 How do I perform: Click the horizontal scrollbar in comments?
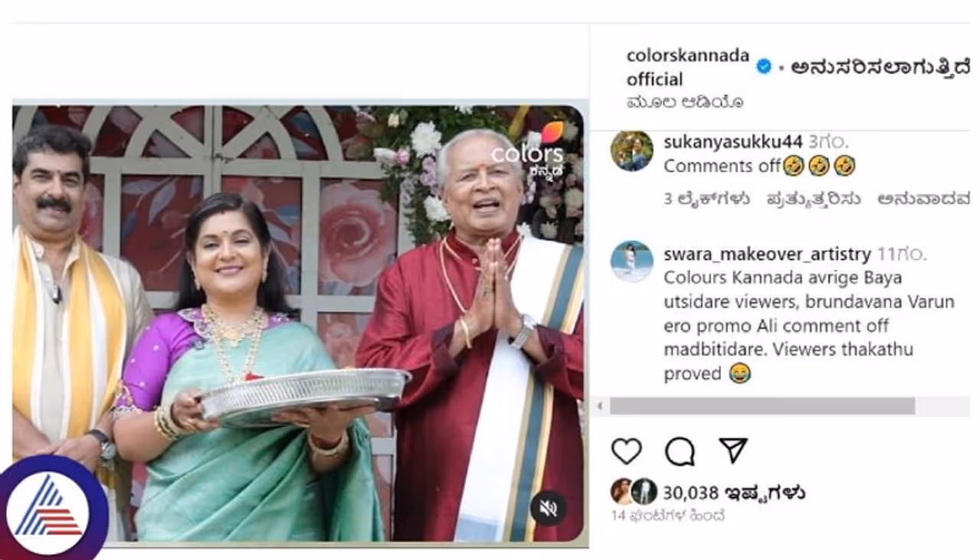tap(762, 406)
